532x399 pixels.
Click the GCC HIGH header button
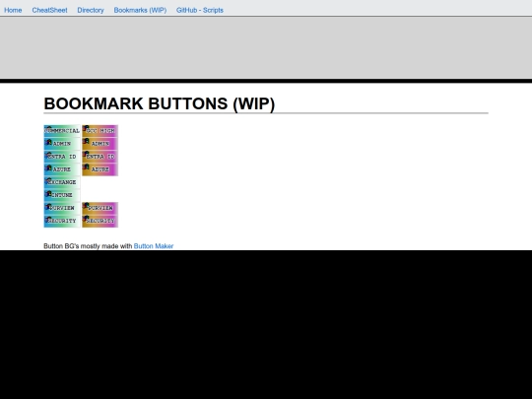pyautogui.click(x=100, y=131)
